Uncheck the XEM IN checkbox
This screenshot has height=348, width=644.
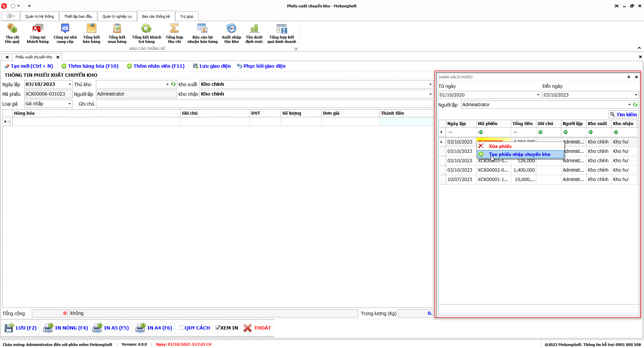pyautogui.click(x=218, y=328)
